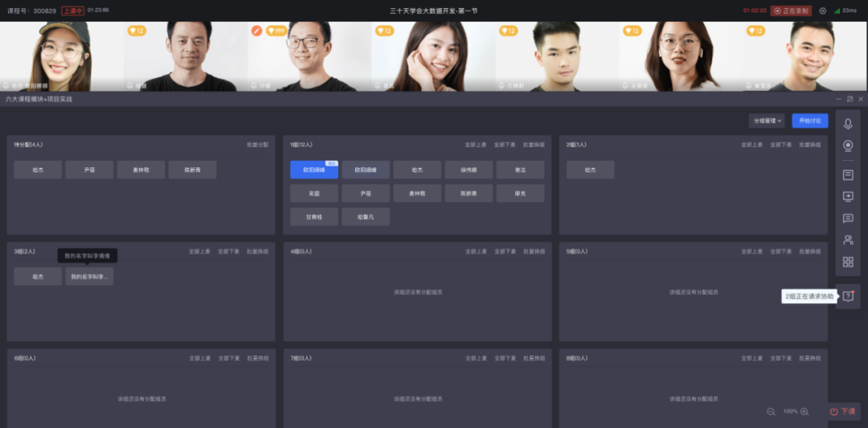Image resolution: width=868 pixels, height=428 pixels.
Task: Open the members list icon in sidebar
Action: pyautogui.click(x=848, y=240)
